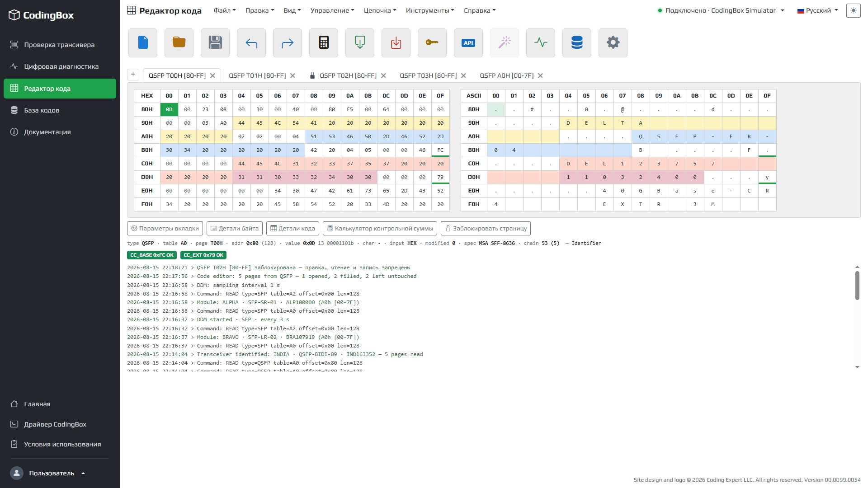Open the connection status dropdown

(x=721, y=10)
